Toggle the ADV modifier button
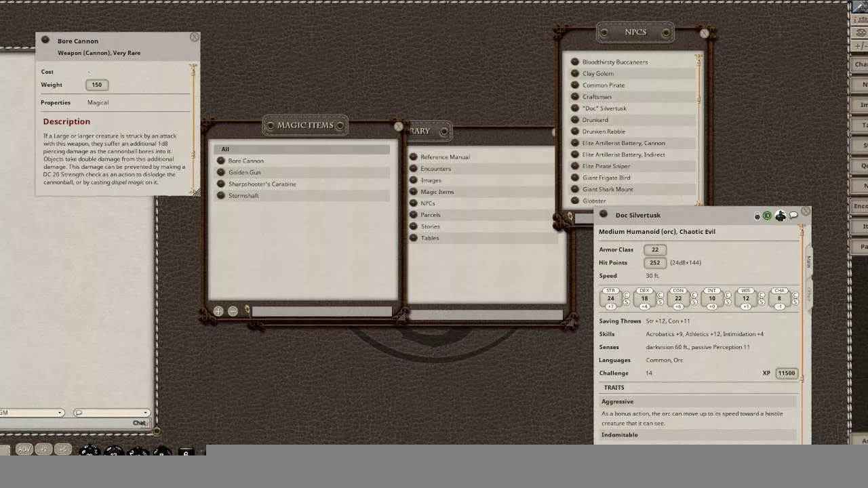The image size is (868, 488). click(x=24, y=449)
